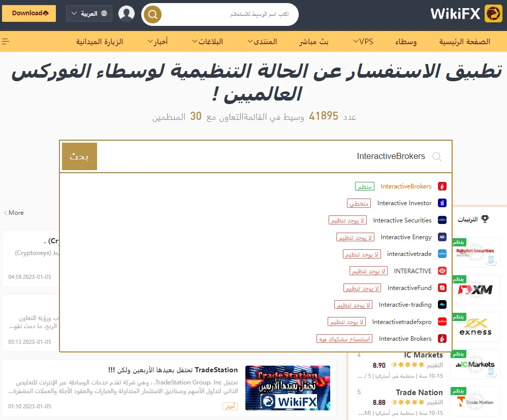Image resolution: width=507 pixels, height=420 pixels.
Task: Select INTERACTIVE suggestion
Action: pyautogui.click(x=413, y=271)
